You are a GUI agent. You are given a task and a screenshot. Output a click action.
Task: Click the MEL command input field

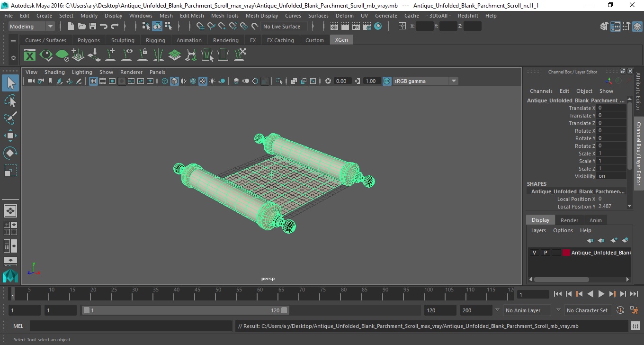coord(131,326)
